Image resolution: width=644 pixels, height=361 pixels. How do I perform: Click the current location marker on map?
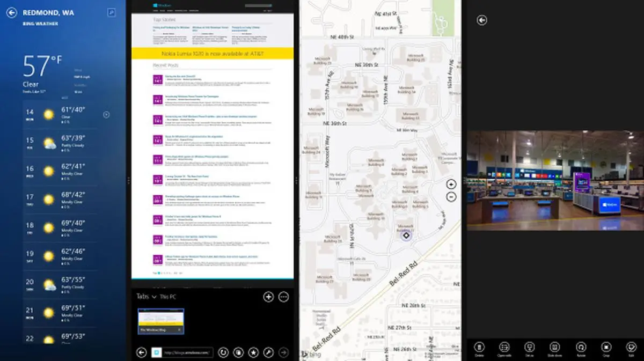tap(406, 235)
